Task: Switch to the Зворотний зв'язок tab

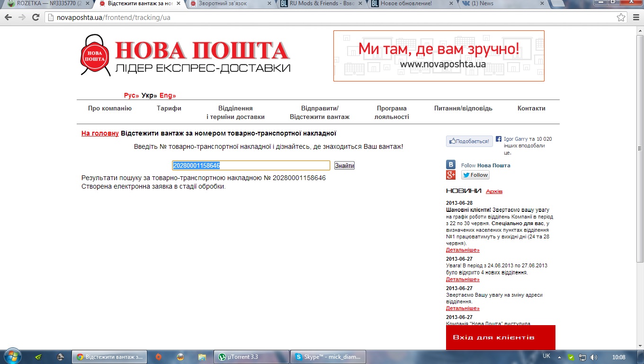Action: (x=230, y=4)
